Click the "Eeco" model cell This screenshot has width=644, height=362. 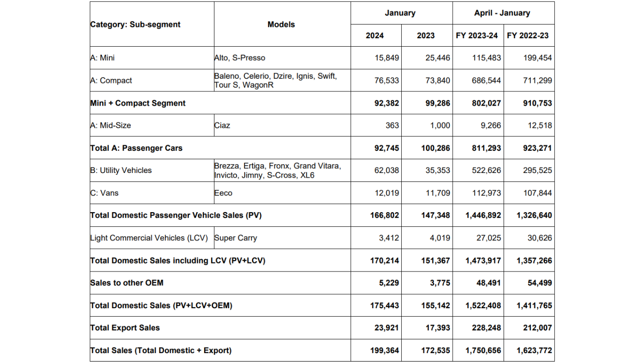[223, 193]
